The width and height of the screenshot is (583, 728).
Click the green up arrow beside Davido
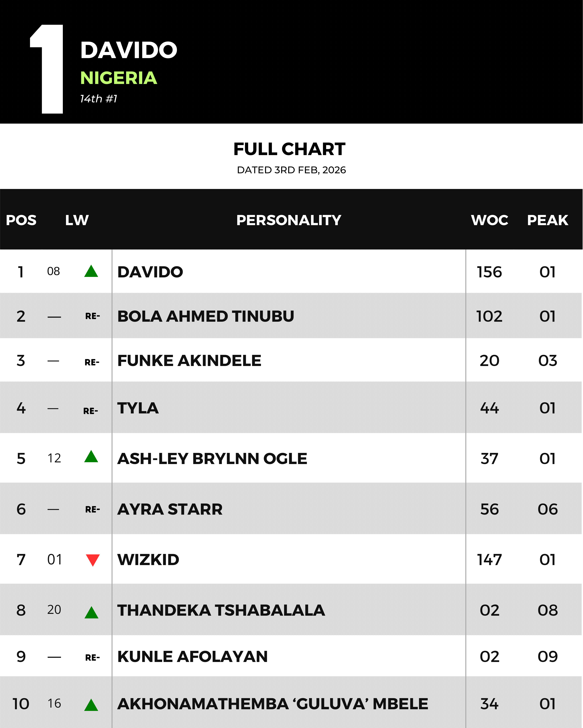tap(91, 271)
